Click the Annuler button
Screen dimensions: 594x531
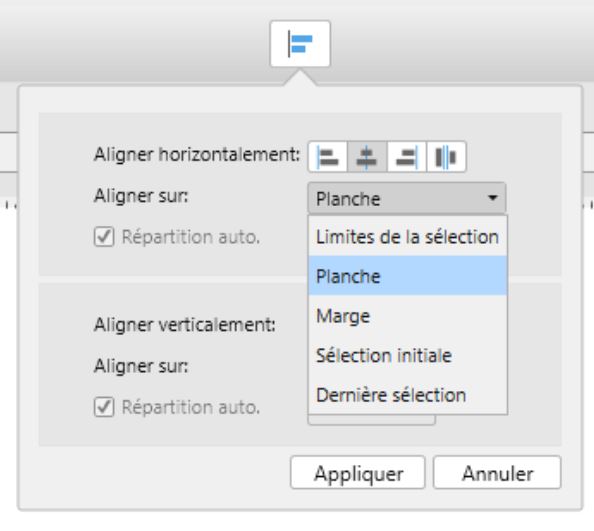point(497,473)
